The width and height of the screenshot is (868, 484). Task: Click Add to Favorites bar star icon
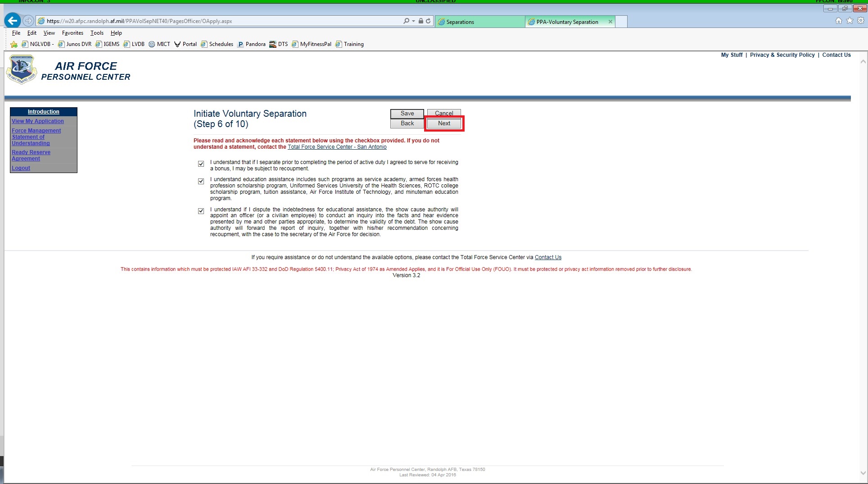(14, 44)
